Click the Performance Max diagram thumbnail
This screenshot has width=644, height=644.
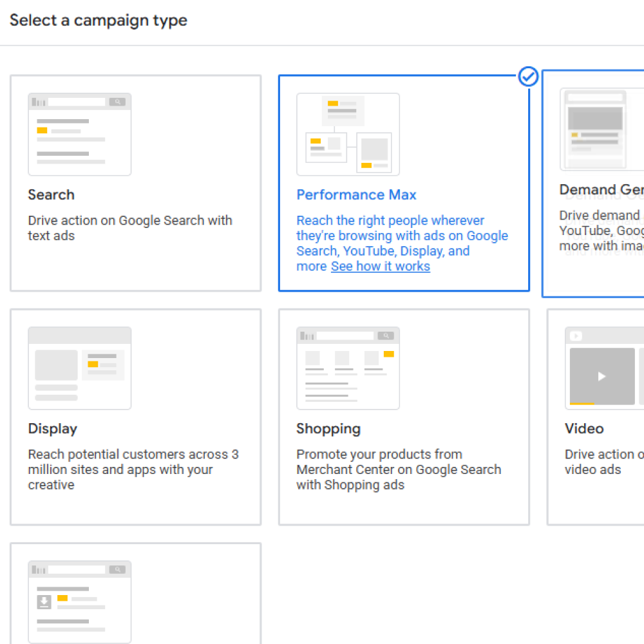(348, 134)
